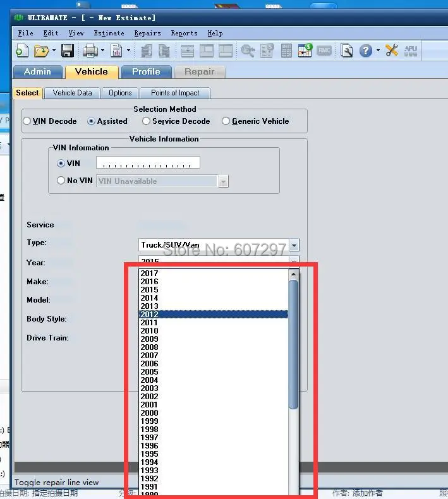Open the View menu
This screenshot has width=448, height=499.
(x=76, y=33)
